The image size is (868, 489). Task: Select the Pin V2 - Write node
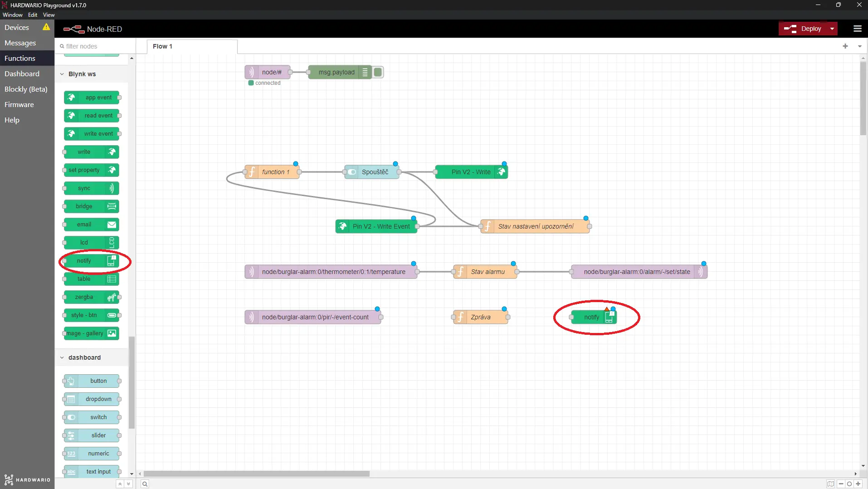(x=472, y=172)
